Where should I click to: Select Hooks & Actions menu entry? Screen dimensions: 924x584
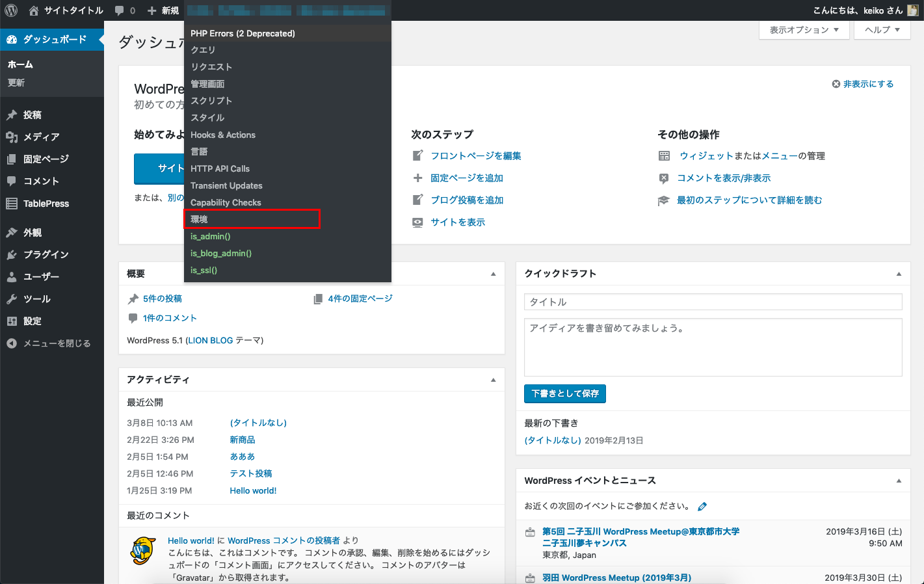point(287,135)
